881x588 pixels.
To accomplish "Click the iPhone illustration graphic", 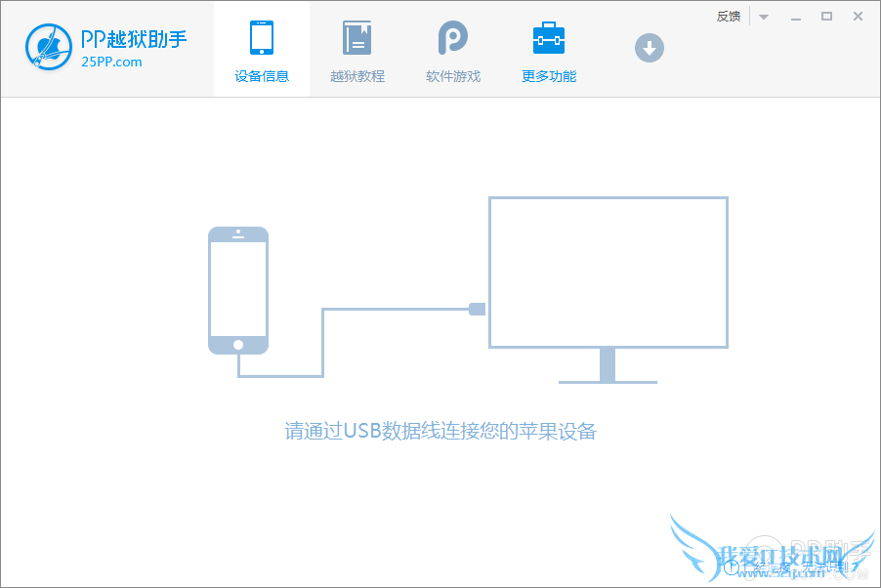I will (x=237, y=290).
